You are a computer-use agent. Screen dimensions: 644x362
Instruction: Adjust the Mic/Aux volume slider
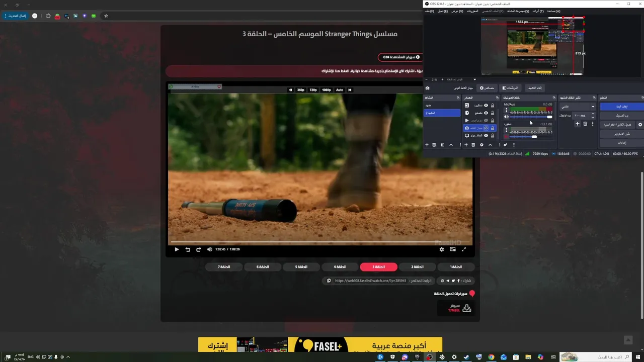click(x=531, y=117)
